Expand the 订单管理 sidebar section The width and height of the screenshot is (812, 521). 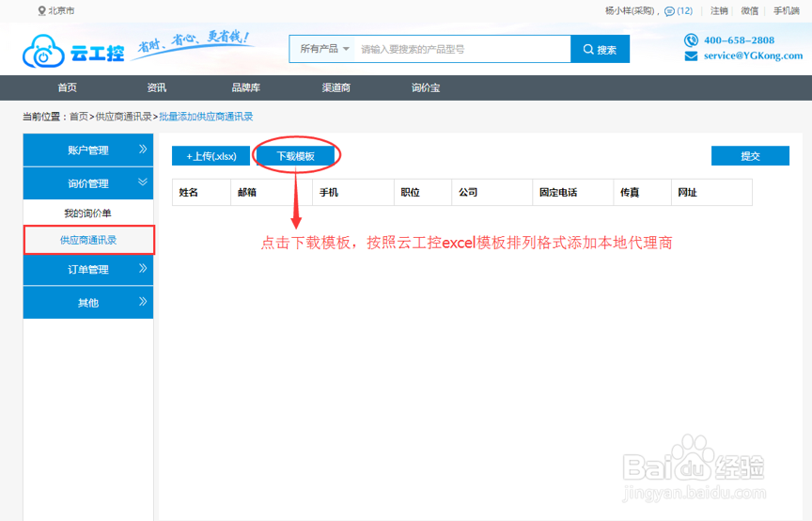tap(88, 269)
